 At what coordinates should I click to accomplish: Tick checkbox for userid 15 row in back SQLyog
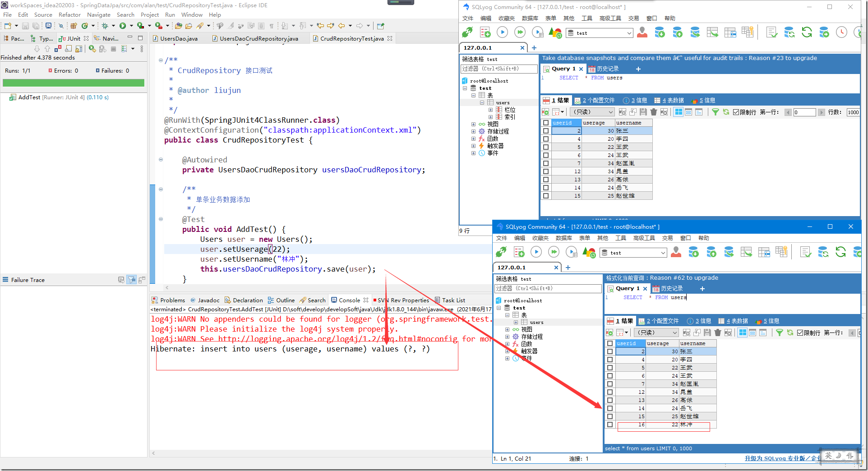tap(546, 196)
